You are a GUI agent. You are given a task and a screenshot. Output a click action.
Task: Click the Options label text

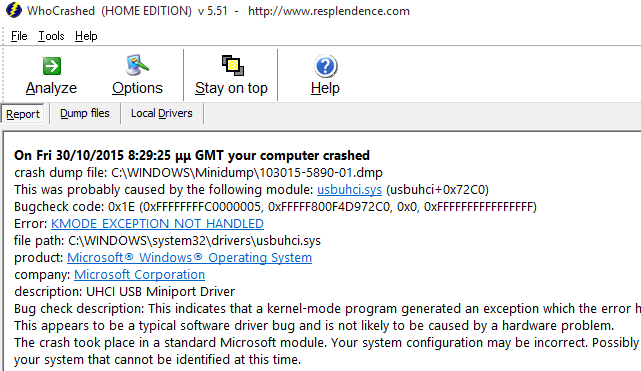click(x=137, y=88)
